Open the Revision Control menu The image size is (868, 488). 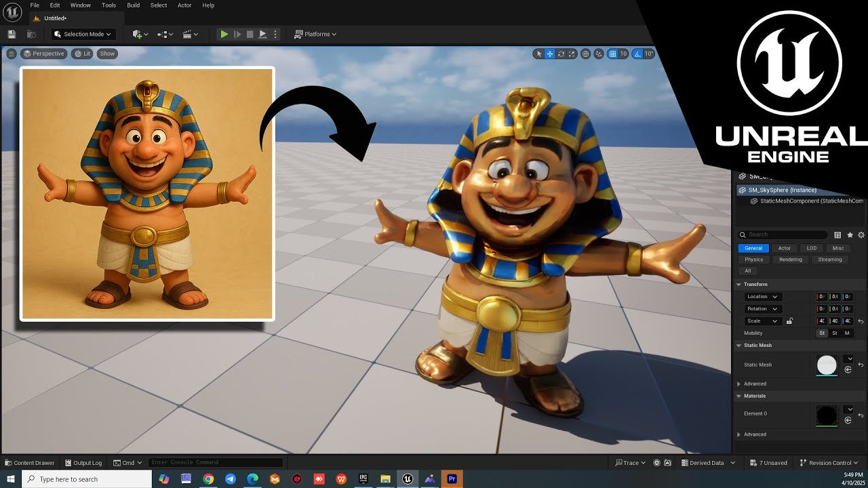pos(829,463)
